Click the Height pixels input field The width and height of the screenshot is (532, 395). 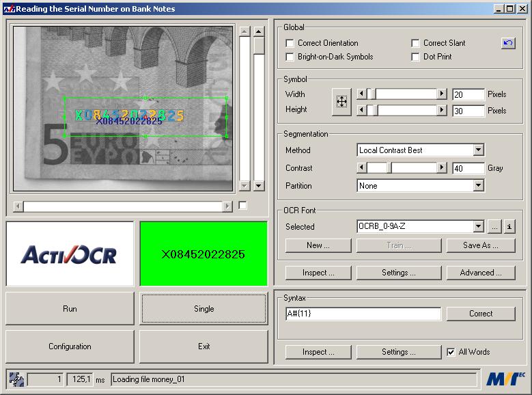click(x=468, y=111)
